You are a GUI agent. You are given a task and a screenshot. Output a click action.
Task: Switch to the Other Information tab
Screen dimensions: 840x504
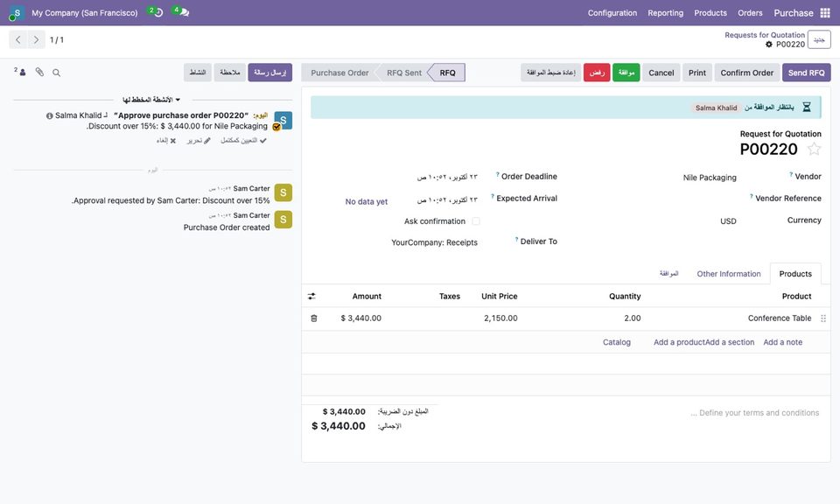(x=729, y=274)
